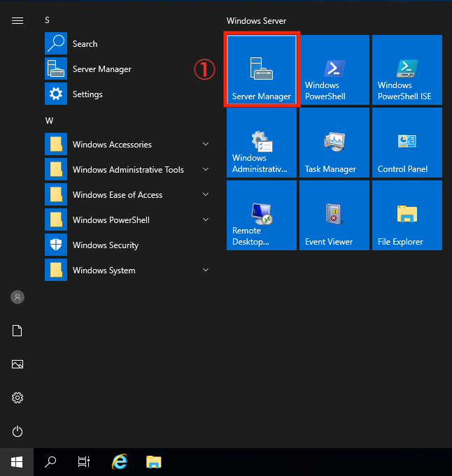Open the Settings gear in sidebar
Image resolution: width=452 pixels, height=476 pixels.
[x=17, y=398]
